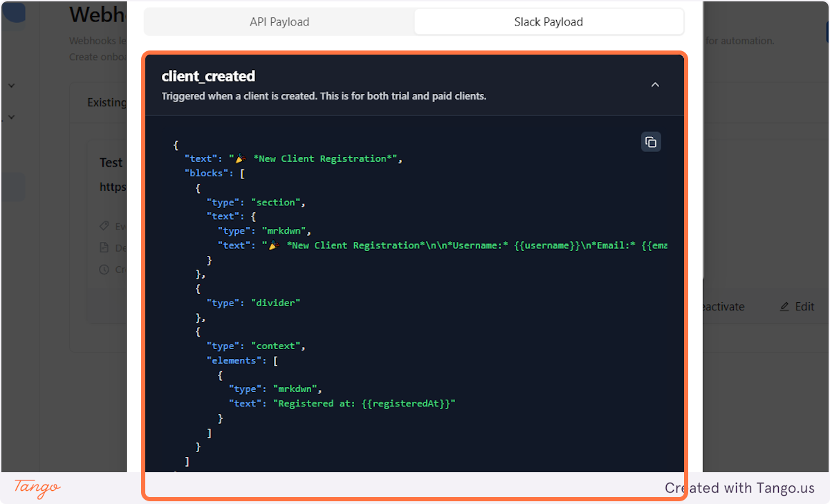Click the "elements": [ line
The height and width of the screenshot is (504, 830).
pos(242,360)
